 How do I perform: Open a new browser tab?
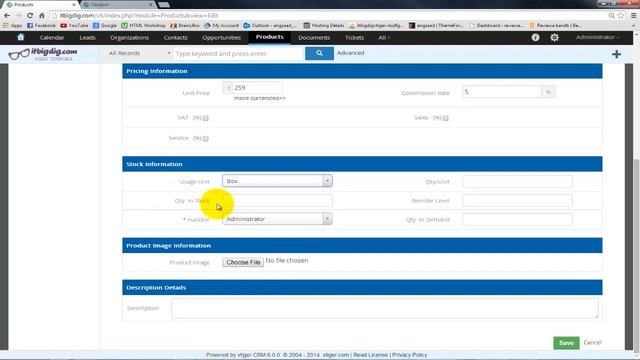[x=164, y=4]
